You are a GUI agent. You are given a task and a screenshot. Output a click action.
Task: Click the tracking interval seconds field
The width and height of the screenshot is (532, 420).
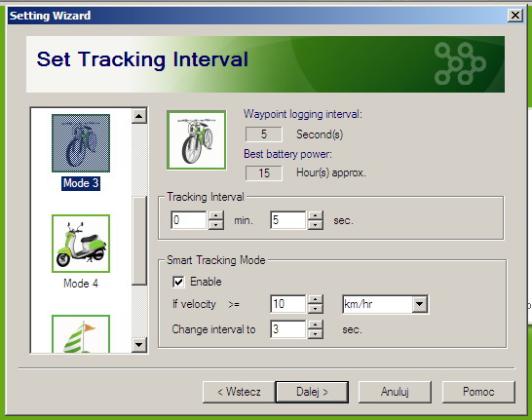click(288, 220)
